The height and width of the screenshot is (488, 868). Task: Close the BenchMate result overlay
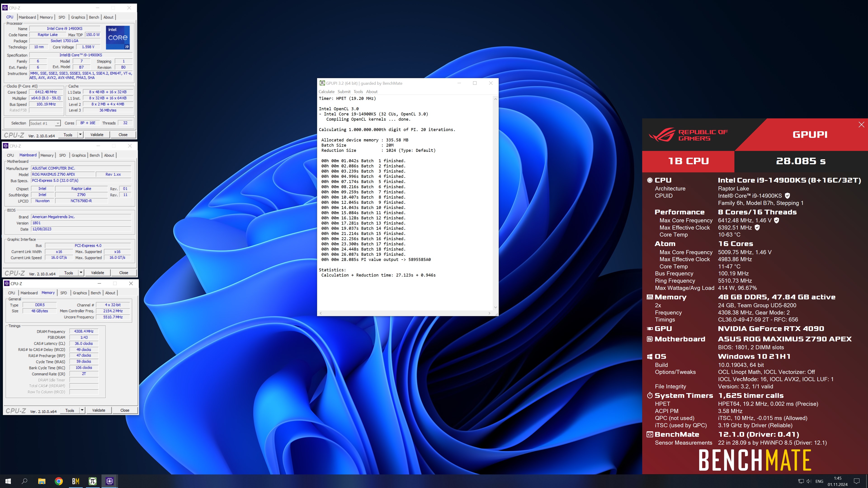[x=861, y=125]
